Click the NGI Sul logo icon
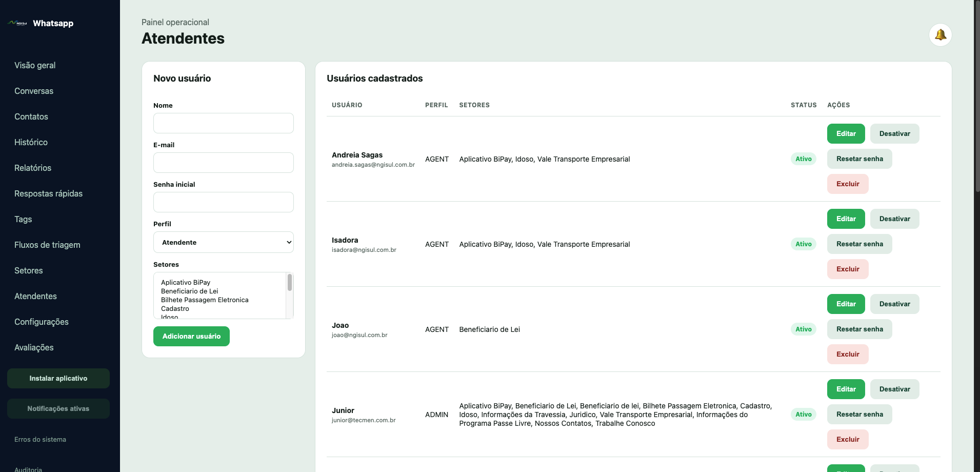 point(17,23)
